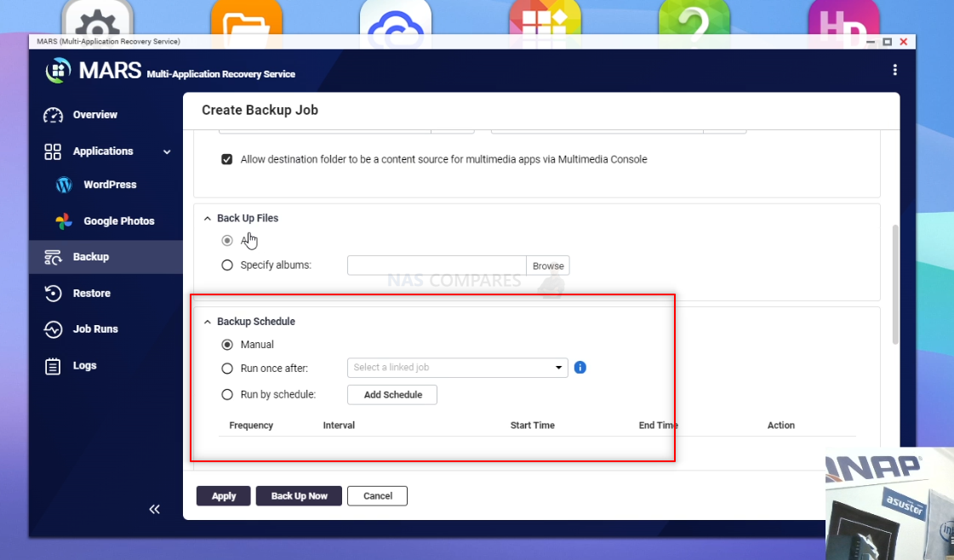The width and height of the screenshot is (954, 560).
Task: Click the vertical scrollbar of the job form
Action: tap(895, 285)
